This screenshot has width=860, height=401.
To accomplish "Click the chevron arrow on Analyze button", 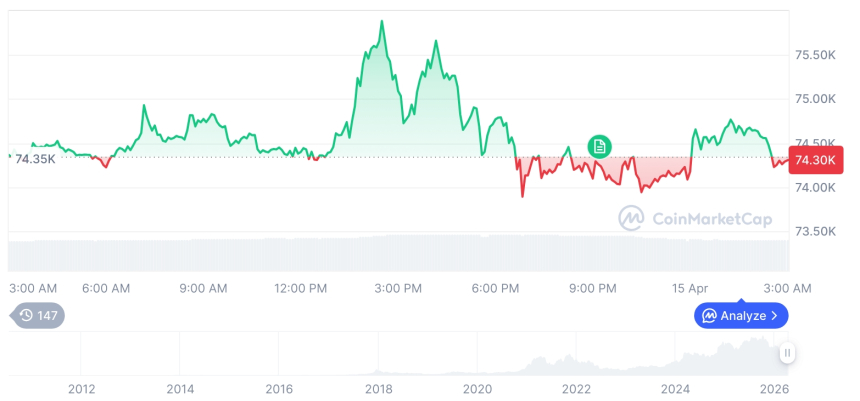I will 774,316.
